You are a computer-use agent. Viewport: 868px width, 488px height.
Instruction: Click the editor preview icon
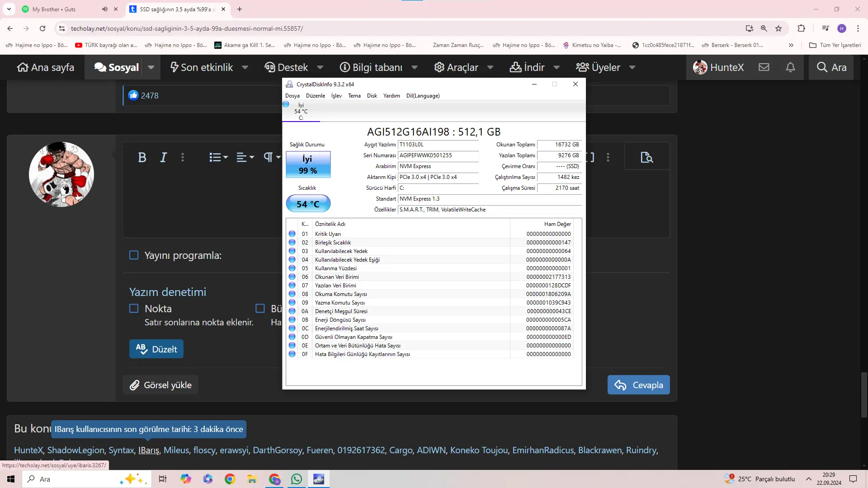coord(647,157)
